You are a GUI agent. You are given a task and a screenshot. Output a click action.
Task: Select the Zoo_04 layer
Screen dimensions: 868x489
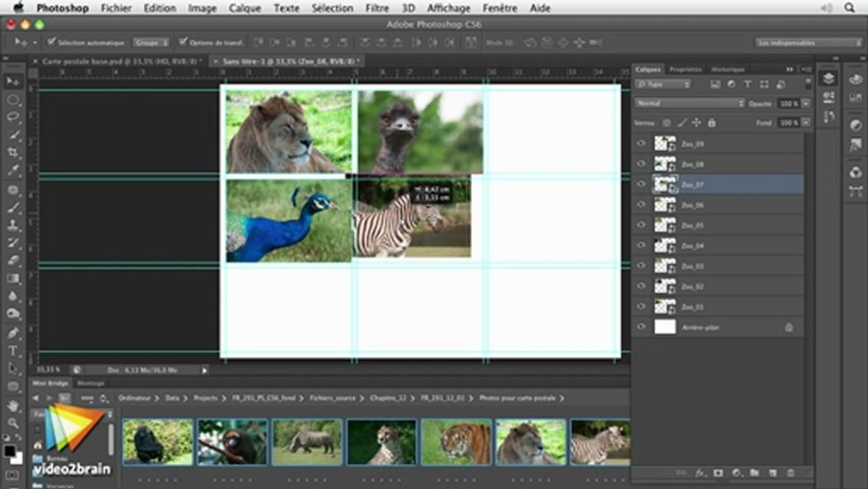[x=719, y=245]
